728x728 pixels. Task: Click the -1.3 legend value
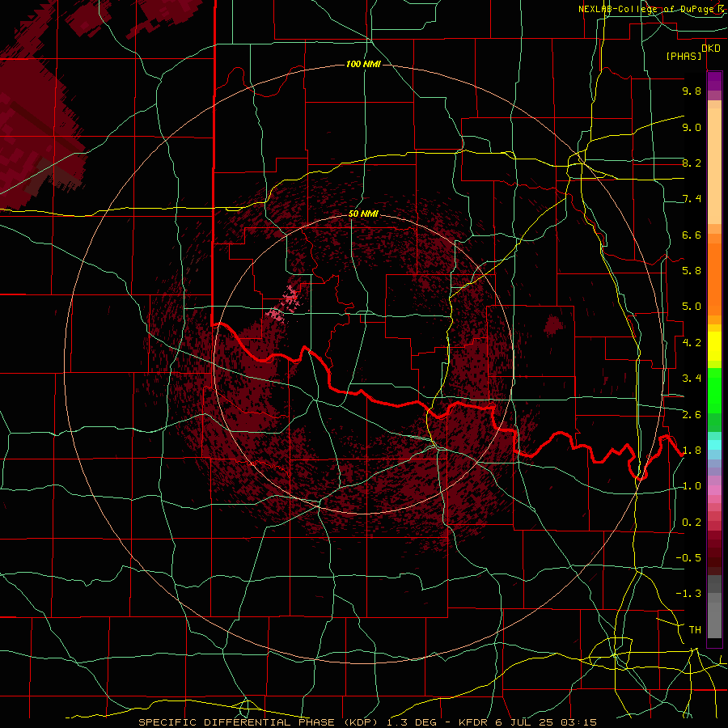pos(688,594)
